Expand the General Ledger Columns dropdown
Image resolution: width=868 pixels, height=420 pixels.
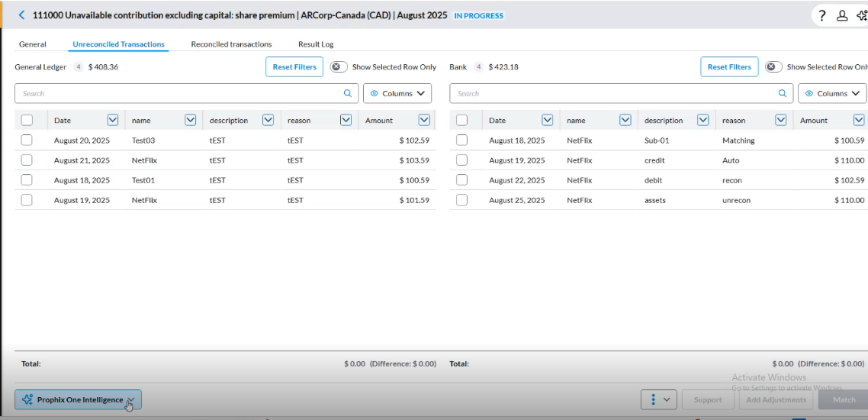click(397, 94)
